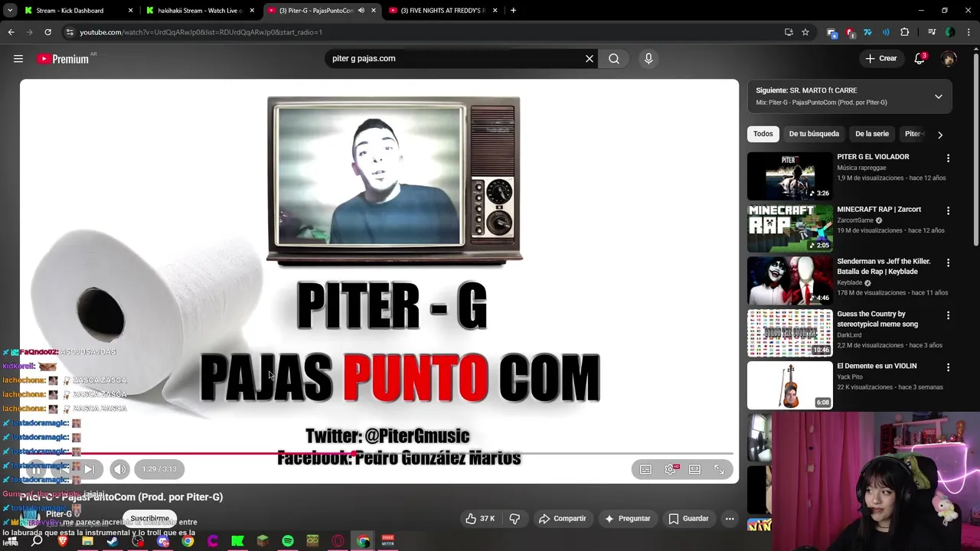Open options for PITER G EL VIOLADOR
Viewport: 980px width, 551px height.
pyautogui.click(x=948, y=158)
